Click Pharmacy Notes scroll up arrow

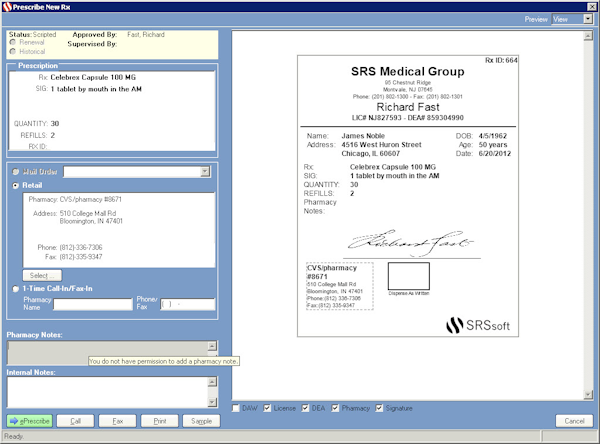[212, 346]
